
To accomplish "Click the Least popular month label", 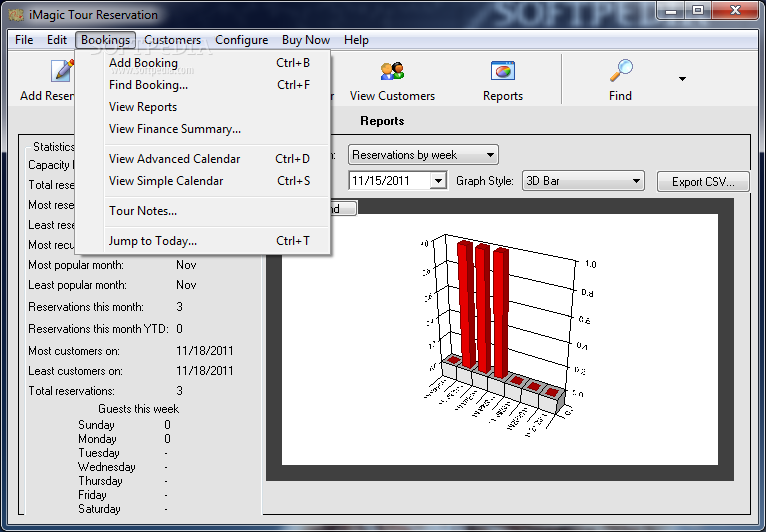I will click(x=77, y=285).
